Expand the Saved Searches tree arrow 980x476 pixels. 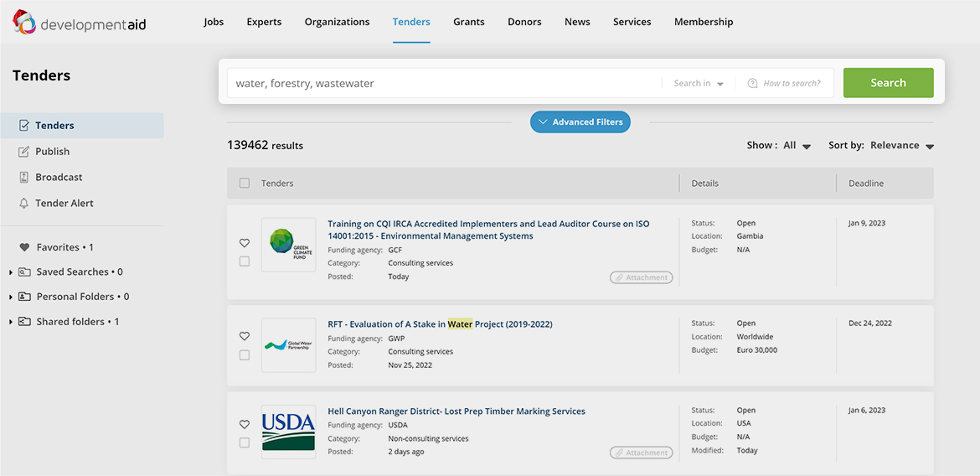click(x=11, y=272)
